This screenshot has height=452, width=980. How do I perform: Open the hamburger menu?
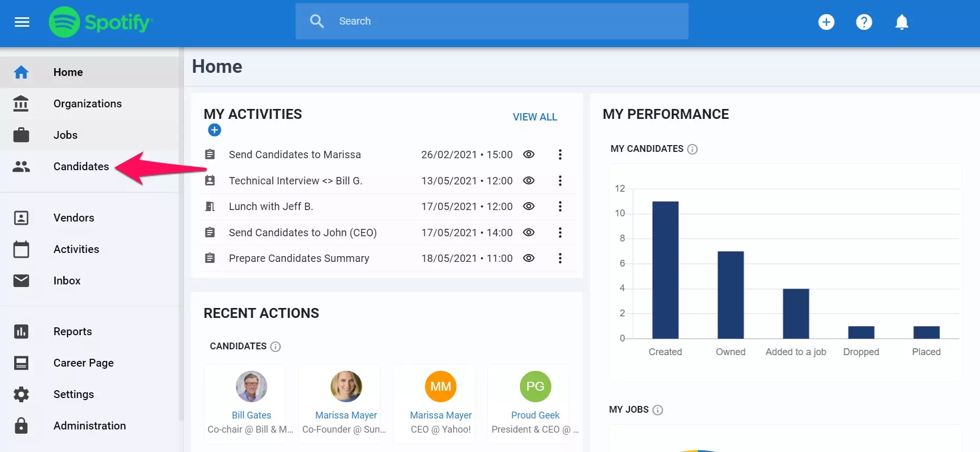(x=22, y=22)
